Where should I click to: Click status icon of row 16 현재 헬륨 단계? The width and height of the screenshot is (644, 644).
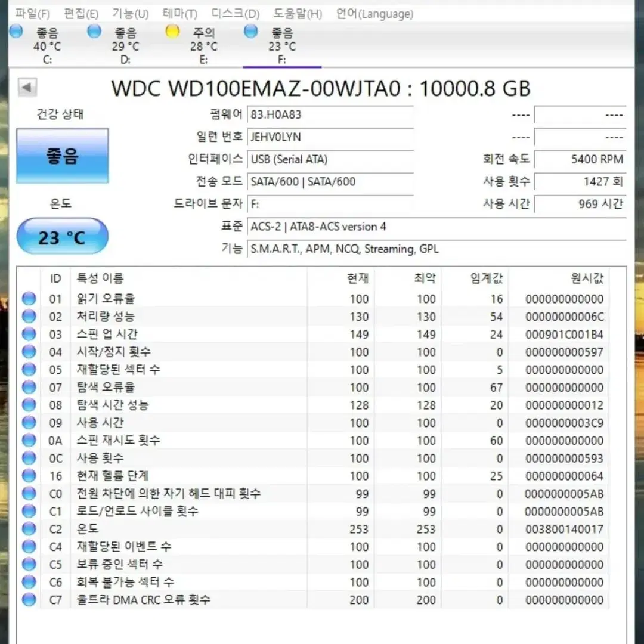29,476
